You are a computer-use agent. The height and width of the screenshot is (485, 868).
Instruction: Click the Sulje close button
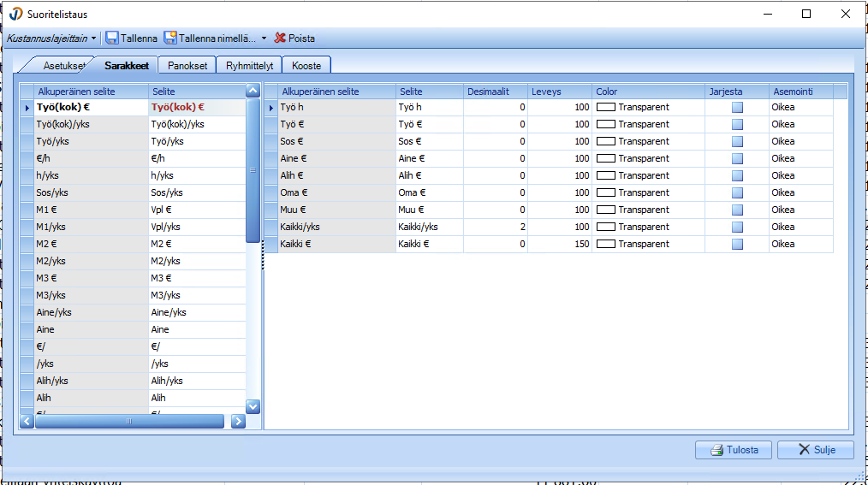(816, 450)
